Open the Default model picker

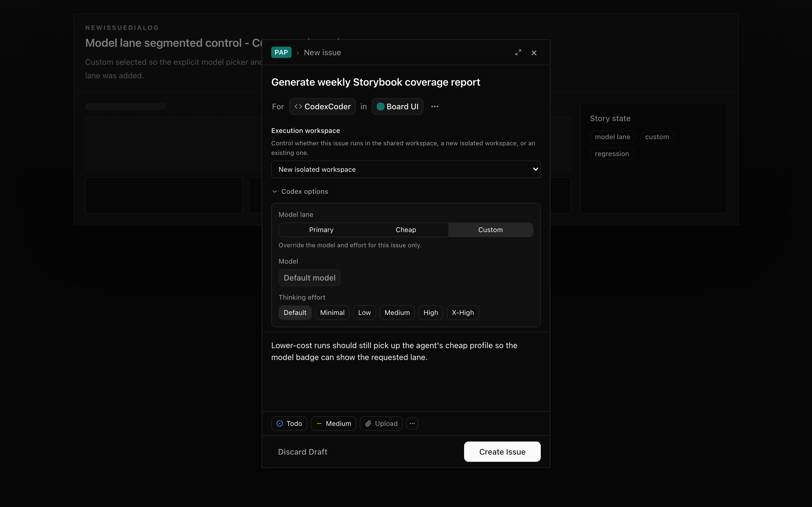[x=309, y=278]
